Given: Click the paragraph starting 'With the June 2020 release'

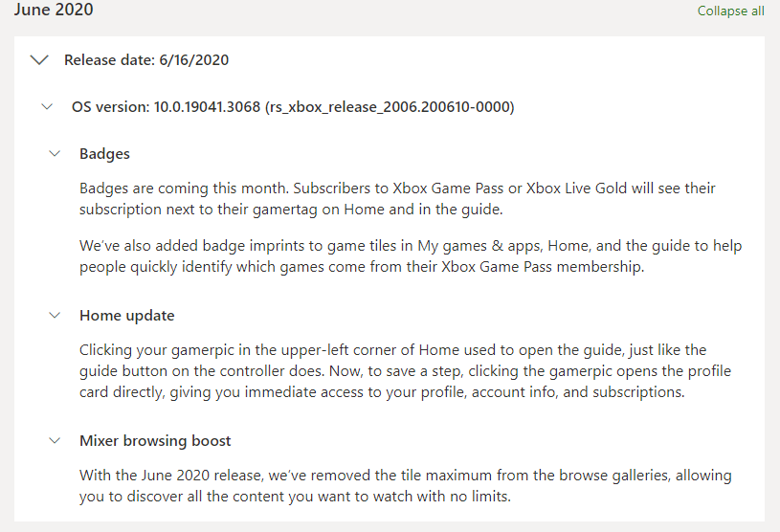Looking at the screenshot, I should [x=405, y=486].
